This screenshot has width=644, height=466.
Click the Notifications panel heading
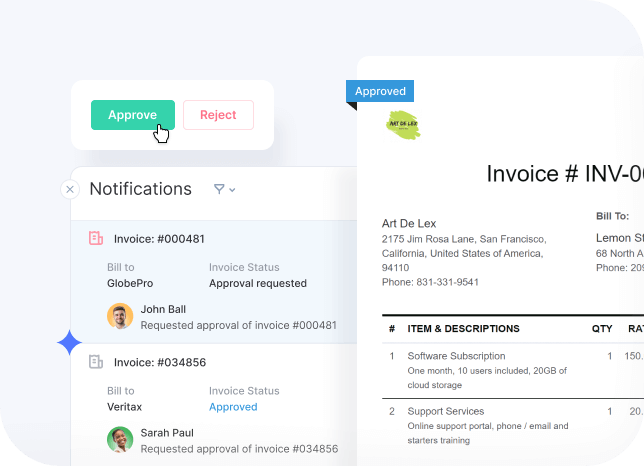coord(140,189)
